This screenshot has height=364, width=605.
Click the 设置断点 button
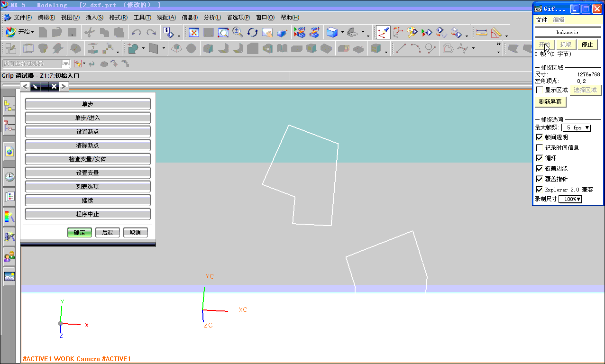click(x=88, y=132)
